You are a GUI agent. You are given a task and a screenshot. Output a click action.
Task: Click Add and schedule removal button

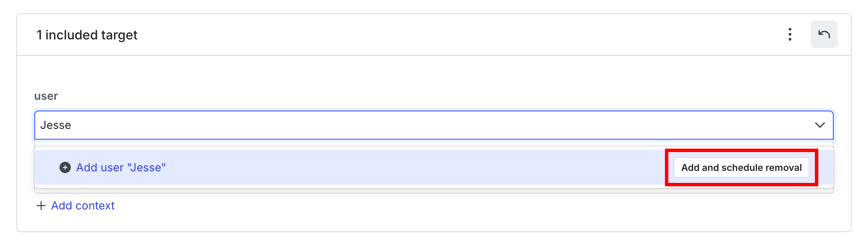point(741,167)
